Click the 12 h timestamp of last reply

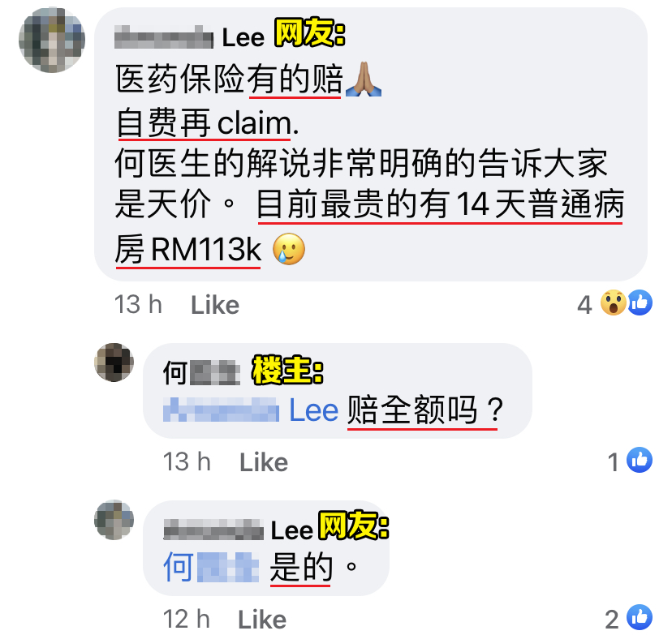point(187,619)
